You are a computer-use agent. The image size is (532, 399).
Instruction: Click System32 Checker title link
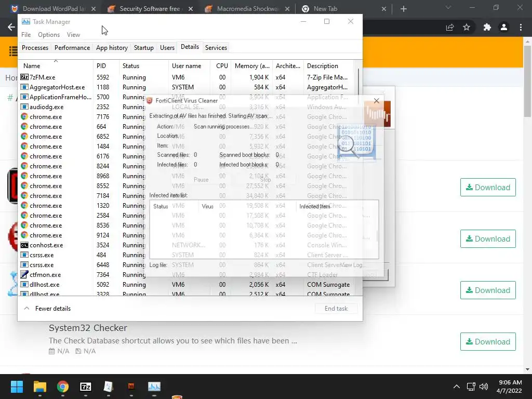click(x=88, y=328)
